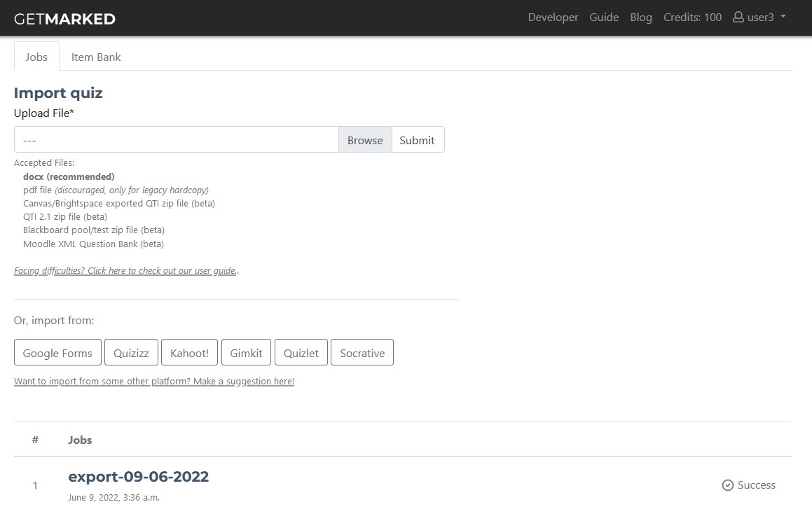This screenshot has width=812, height=530.
Task: Click the Jobs column header
Action: pyautogui.click(x=80, y=440)
